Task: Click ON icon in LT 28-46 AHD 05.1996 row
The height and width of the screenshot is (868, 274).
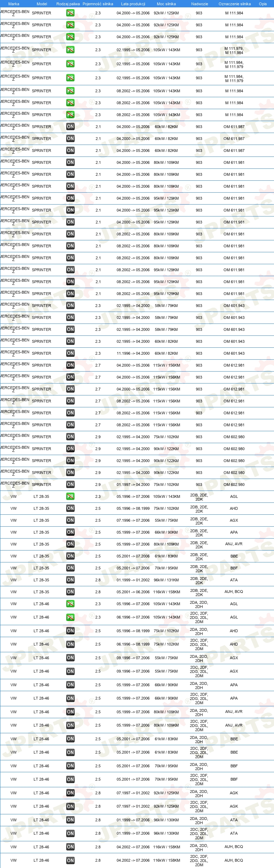Action: coord(70,631)
